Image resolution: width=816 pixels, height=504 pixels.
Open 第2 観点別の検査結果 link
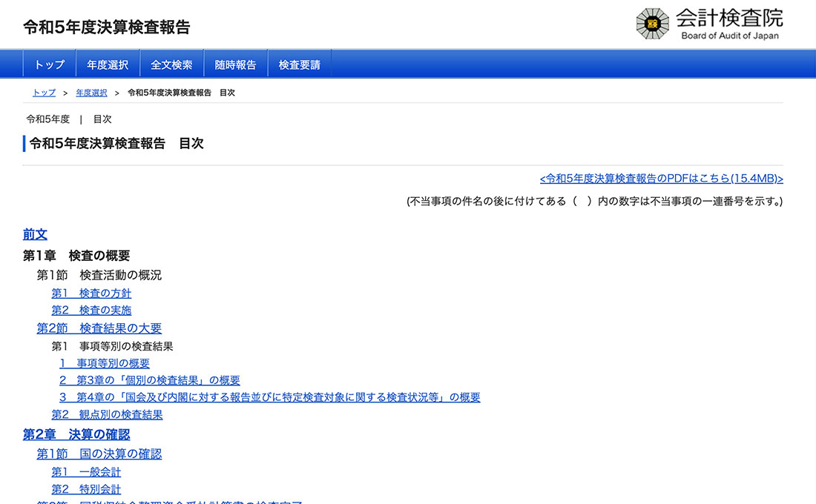(107, 414)
